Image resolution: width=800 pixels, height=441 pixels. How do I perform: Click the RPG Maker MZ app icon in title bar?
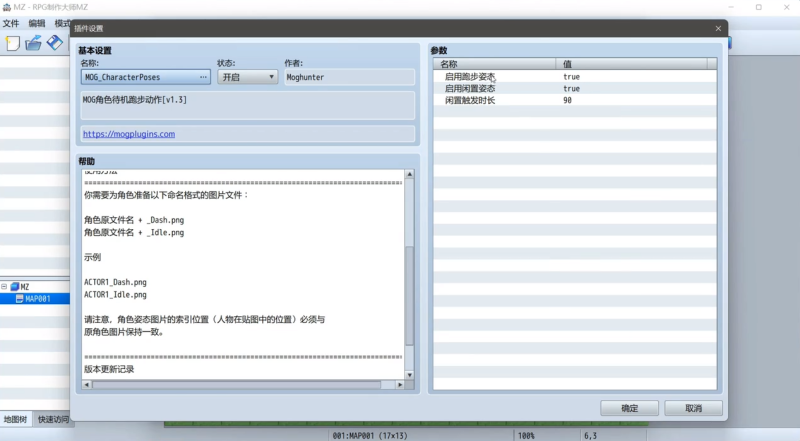click(x=7, y=7)
